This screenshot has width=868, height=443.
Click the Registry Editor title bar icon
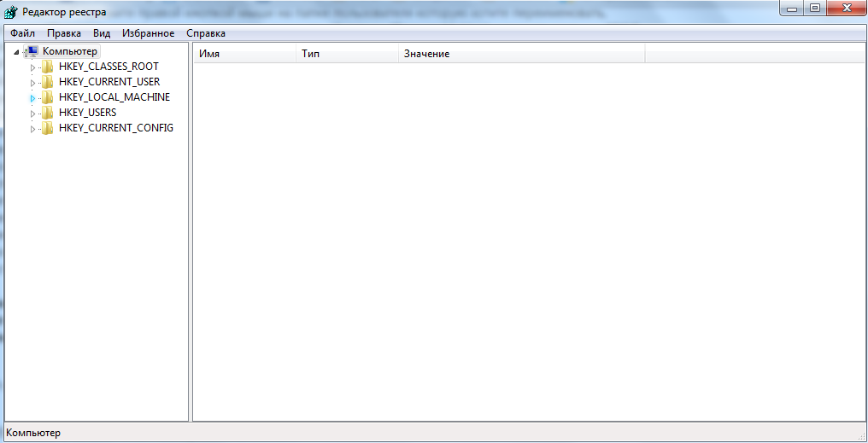(10, 12)
